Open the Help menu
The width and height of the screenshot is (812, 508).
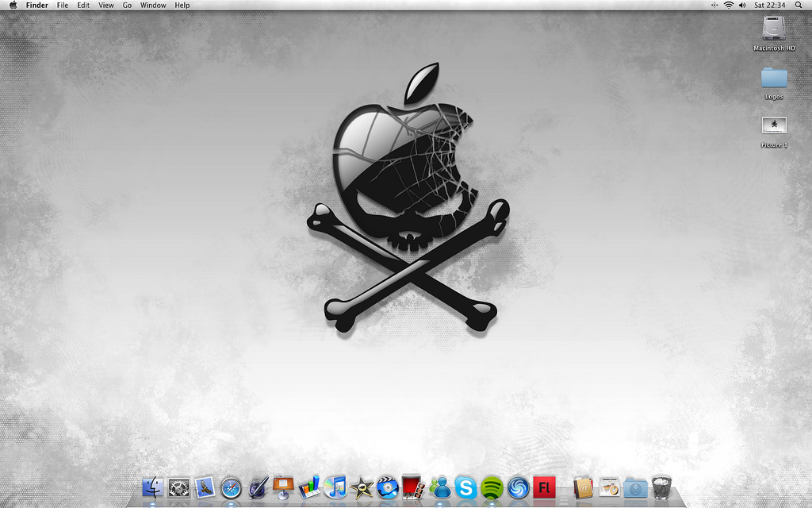point(182,6)
